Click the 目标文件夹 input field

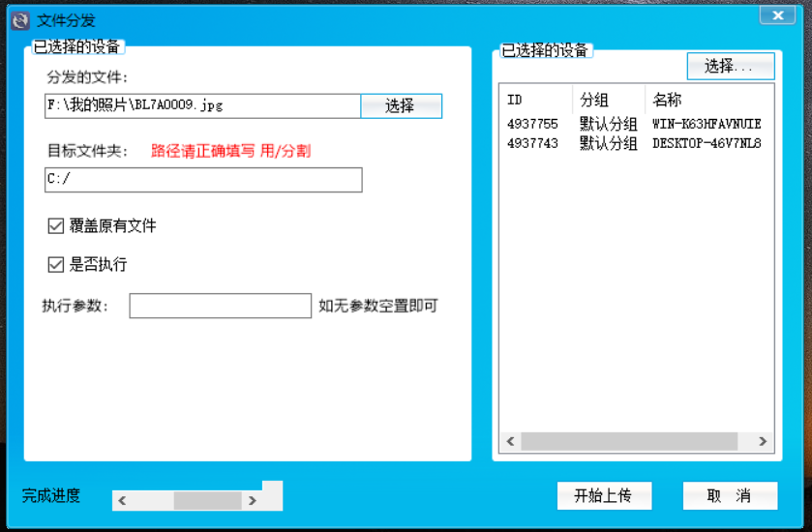(202, 180)
